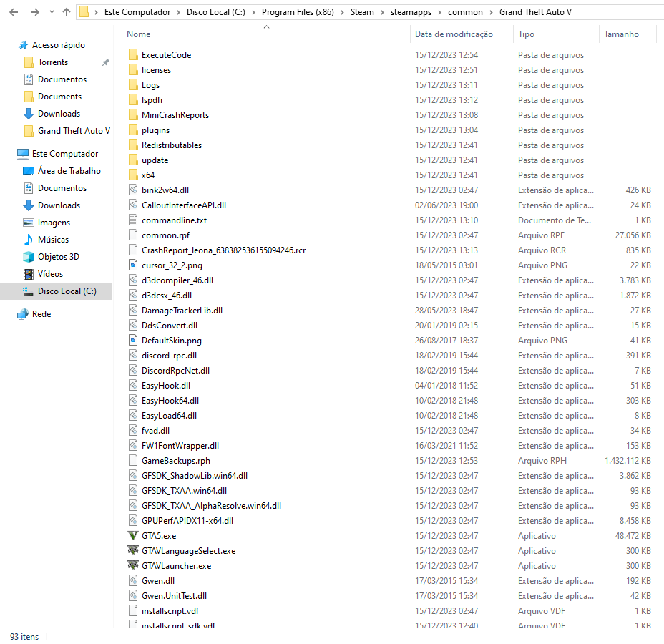
Task: Open Documents folder under quick access
Action: click(59, 97)
